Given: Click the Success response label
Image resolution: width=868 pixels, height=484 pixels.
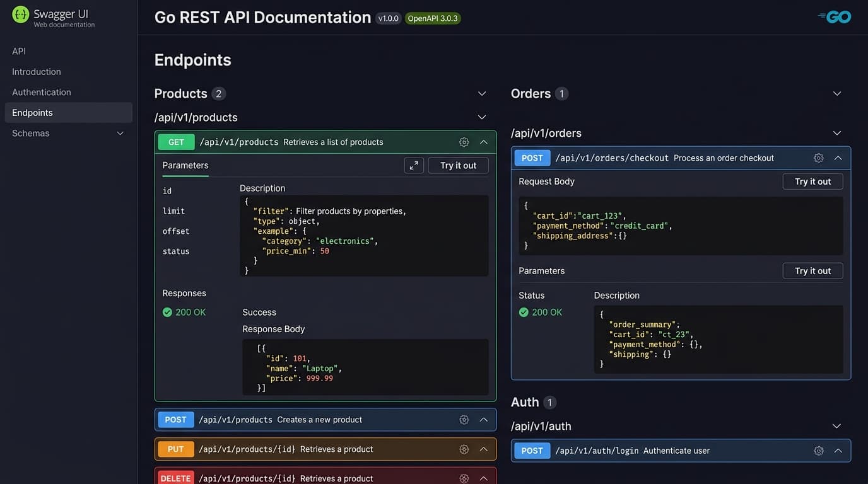Looking at the screenshot, I should click(x=259, y=312).
